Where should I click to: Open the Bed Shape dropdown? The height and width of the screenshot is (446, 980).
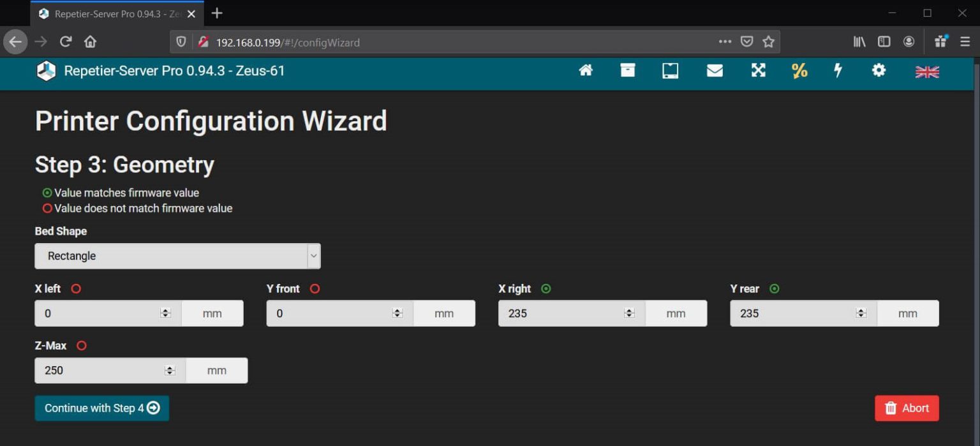177,255
